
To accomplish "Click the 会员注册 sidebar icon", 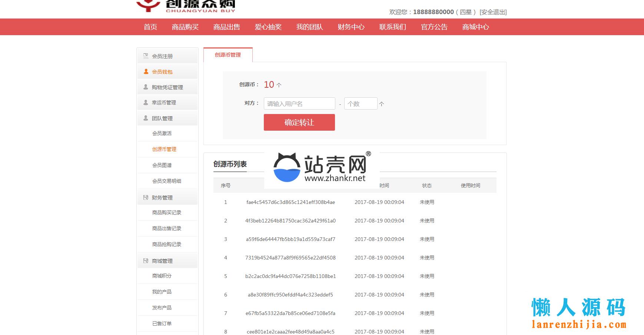I will click(x=146, y=56).
